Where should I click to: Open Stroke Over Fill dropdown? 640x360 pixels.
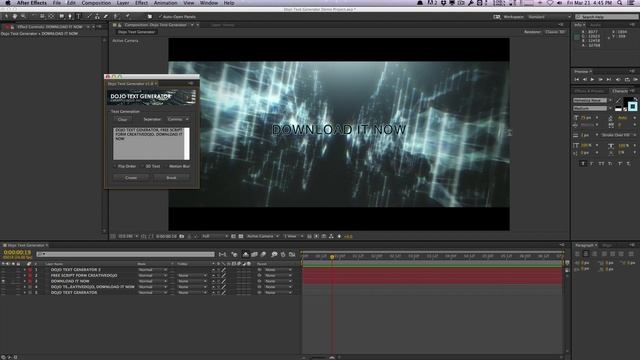(619, 135)
